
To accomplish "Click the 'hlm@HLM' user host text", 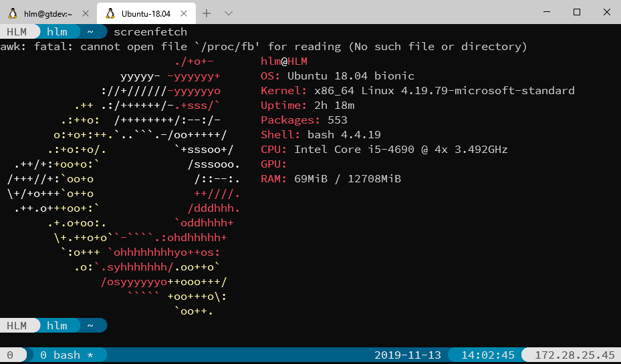I will click(x=284, y=61).
